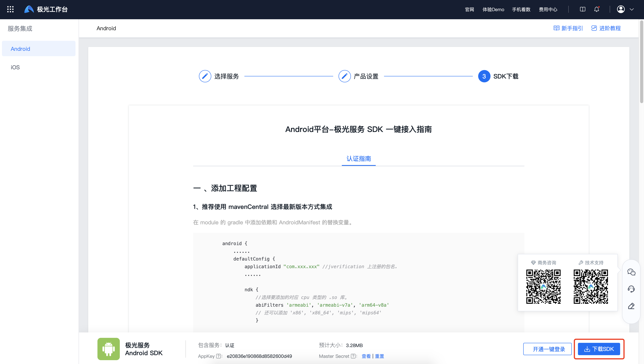This screenshot has height=364, width=644.
Task: Click the 下载SDK button
Action: click(599, 349)
